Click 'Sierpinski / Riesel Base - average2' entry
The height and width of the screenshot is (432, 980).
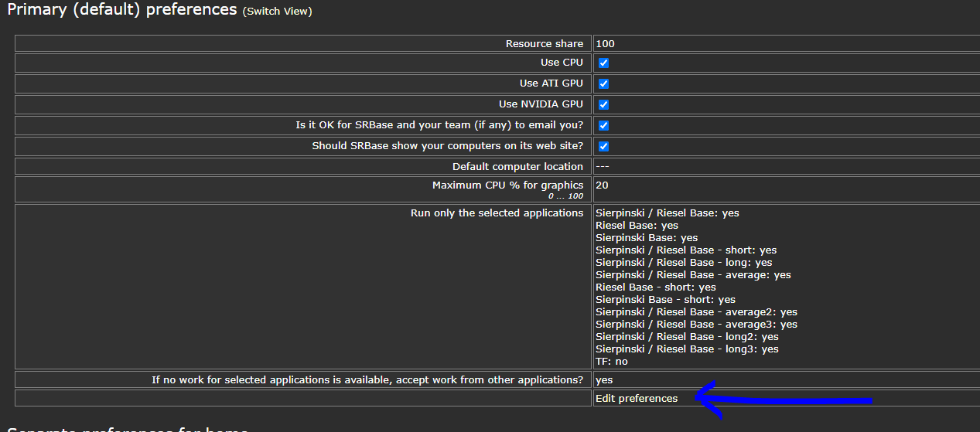pyautogui.click(x=696, y=312)
